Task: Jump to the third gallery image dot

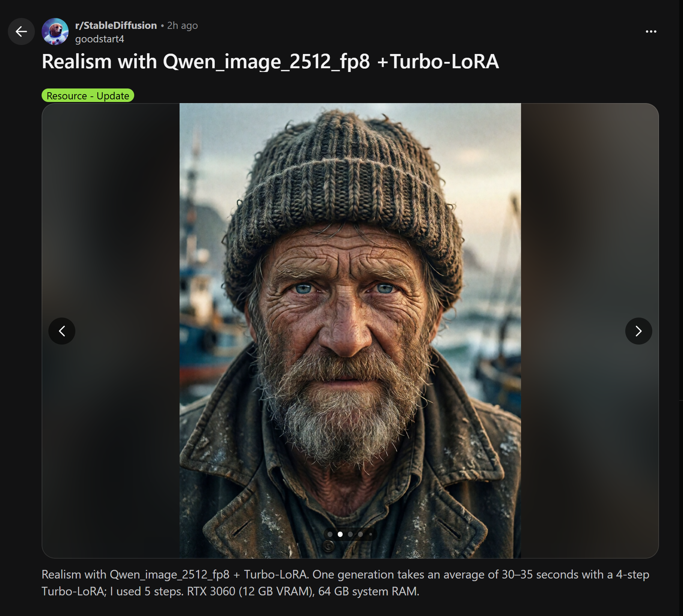Action: point(350,534)
